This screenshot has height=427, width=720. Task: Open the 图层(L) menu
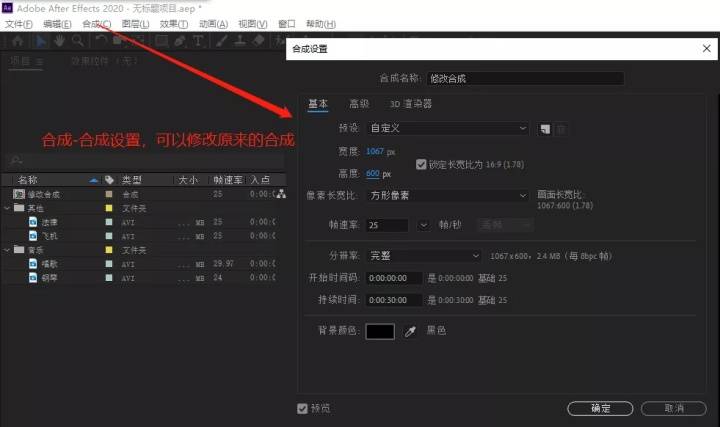(x=135, y=24)
